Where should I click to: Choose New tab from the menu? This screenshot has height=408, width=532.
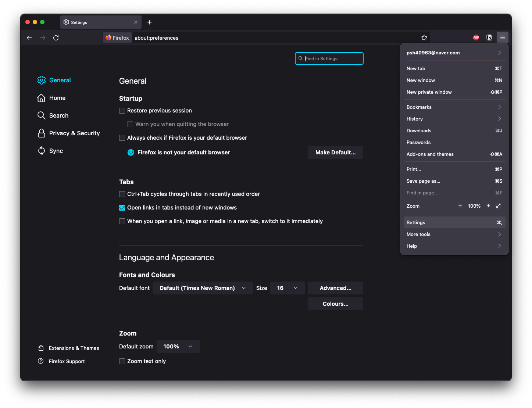coord(454,68)
